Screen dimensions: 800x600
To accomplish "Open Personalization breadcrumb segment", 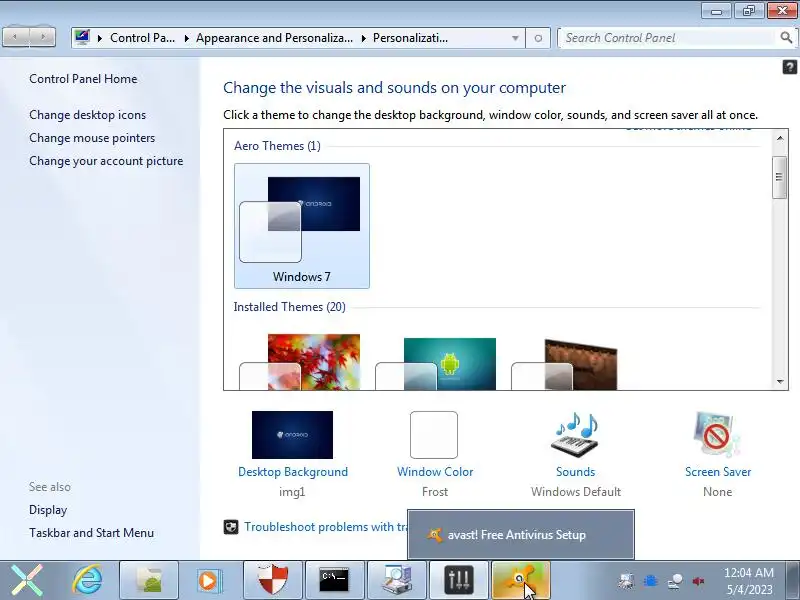I will [410, 38].
